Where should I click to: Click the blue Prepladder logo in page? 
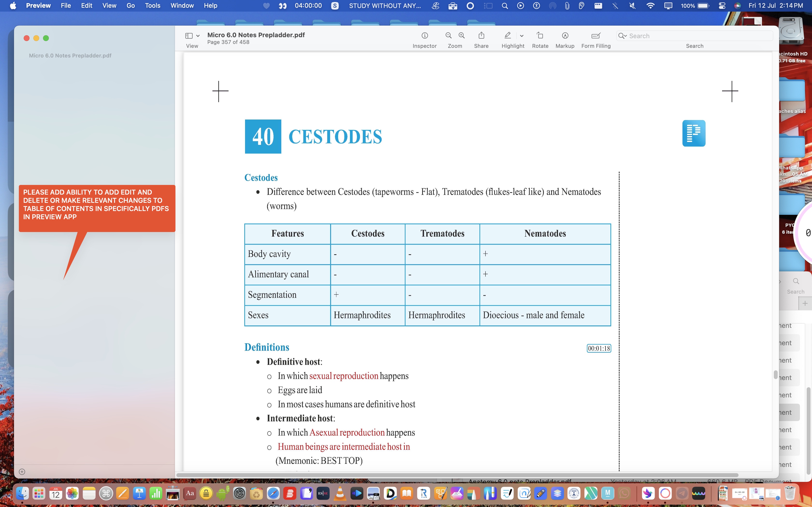pos(694,133)
